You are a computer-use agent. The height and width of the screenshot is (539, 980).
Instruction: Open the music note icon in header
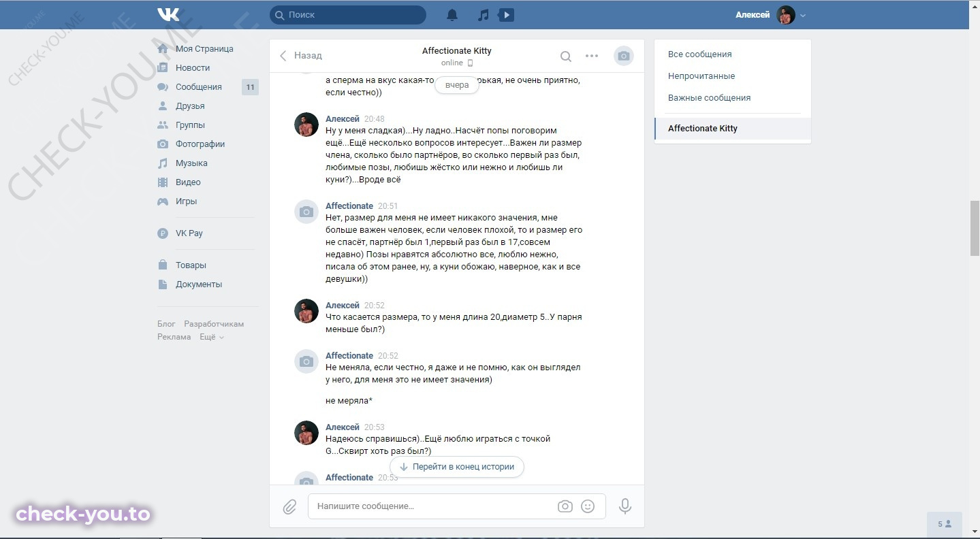tap(483, 14)
